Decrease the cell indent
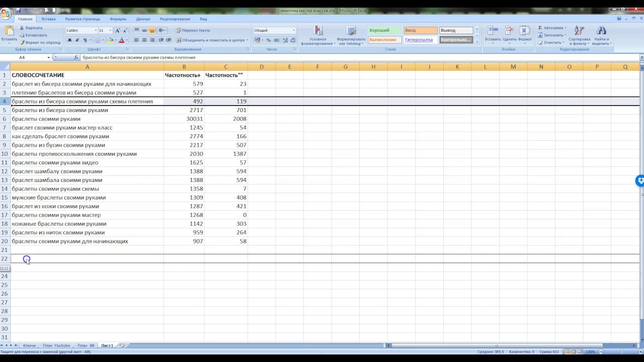The height and width of the screenshot is (362, 644). pyautogui.click(x=162, y=40)
